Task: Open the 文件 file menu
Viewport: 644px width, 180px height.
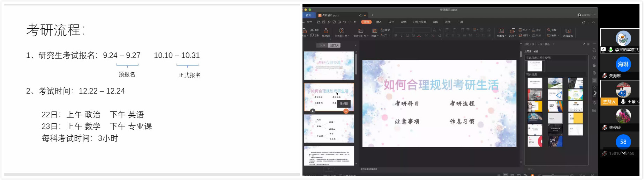Action: tap(309, 22)
